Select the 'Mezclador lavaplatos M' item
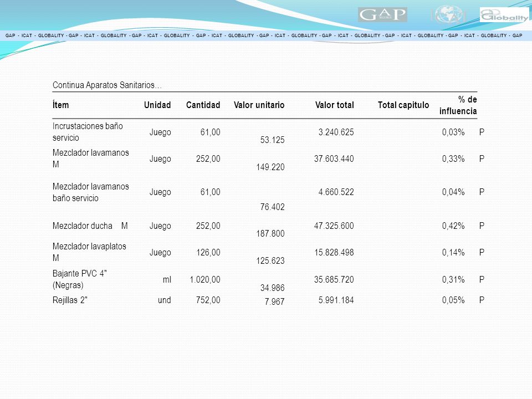532x399 pixels. pos(89,252)
